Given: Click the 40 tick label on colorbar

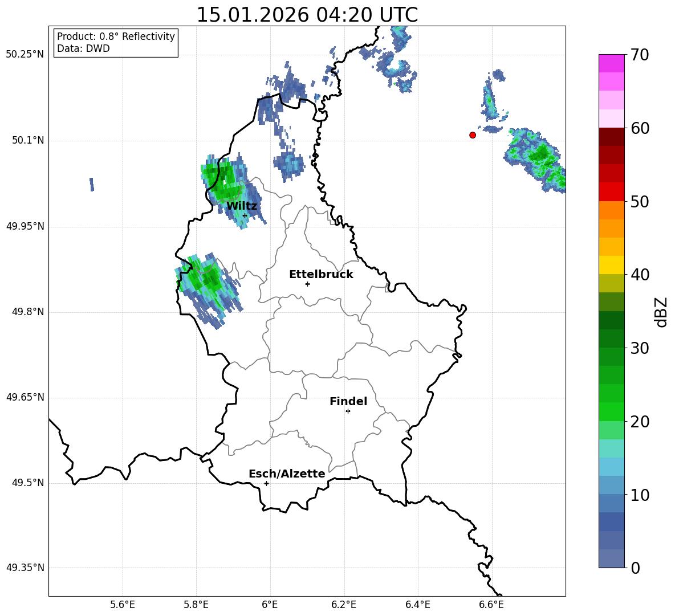Looking at the screenshot, I should coord(640,275).
